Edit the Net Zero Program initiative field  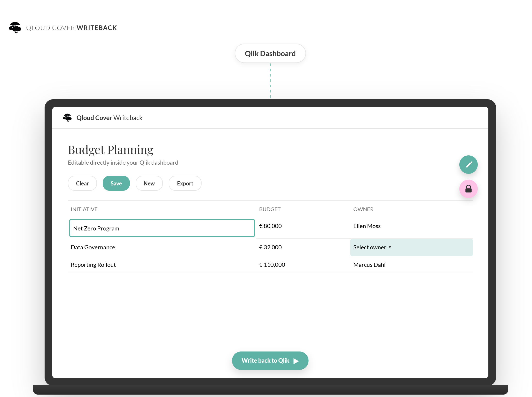coord(162,228)
